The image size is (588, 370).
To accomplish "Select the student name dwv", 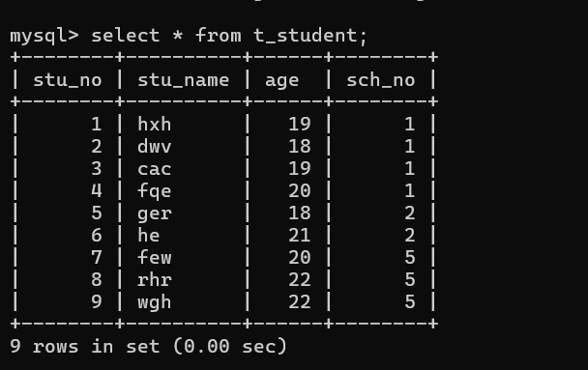I will (155, 146).
